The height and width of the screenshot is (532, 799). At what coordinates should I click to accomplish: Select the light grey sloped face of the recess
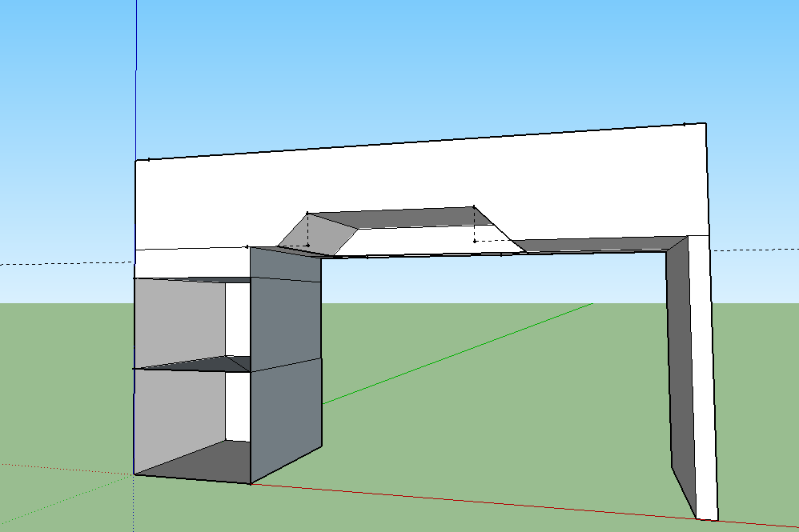(x=319, y=234)
